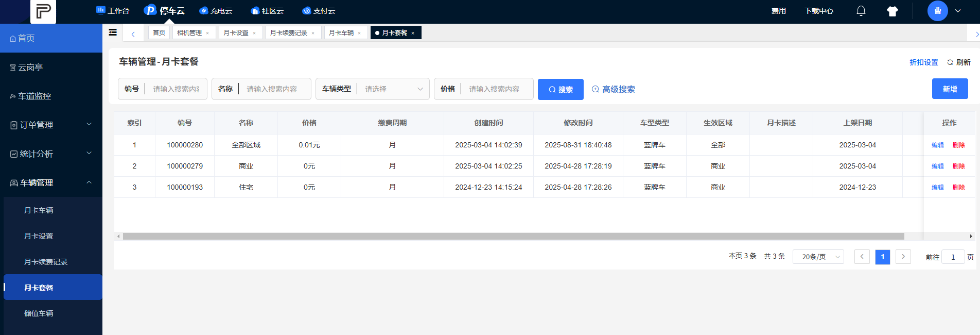Delete row 100000279 with 删除
This screenshot has width=980, height=335.
(958, 166)
